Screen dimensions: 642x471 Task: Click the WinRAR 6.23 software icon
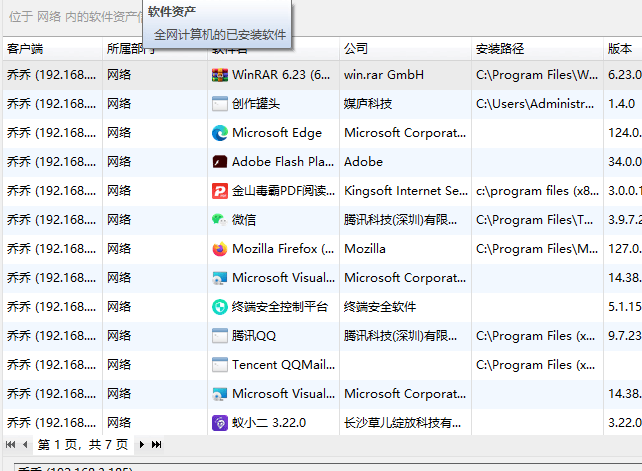[220, 75]
